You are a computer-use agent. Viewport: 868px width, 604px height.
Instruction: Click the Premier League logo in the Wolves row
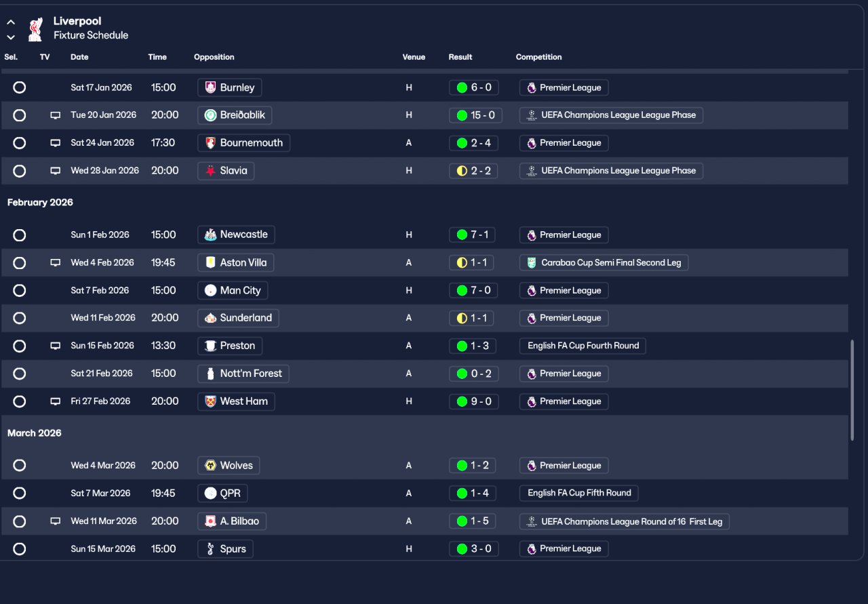click(532, 466)
